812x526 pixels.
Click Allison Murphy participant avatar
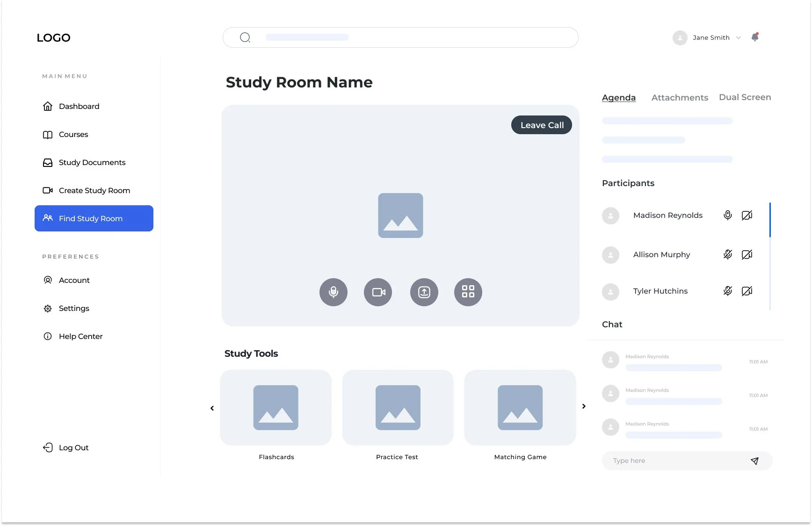click(x=610, y=255)
